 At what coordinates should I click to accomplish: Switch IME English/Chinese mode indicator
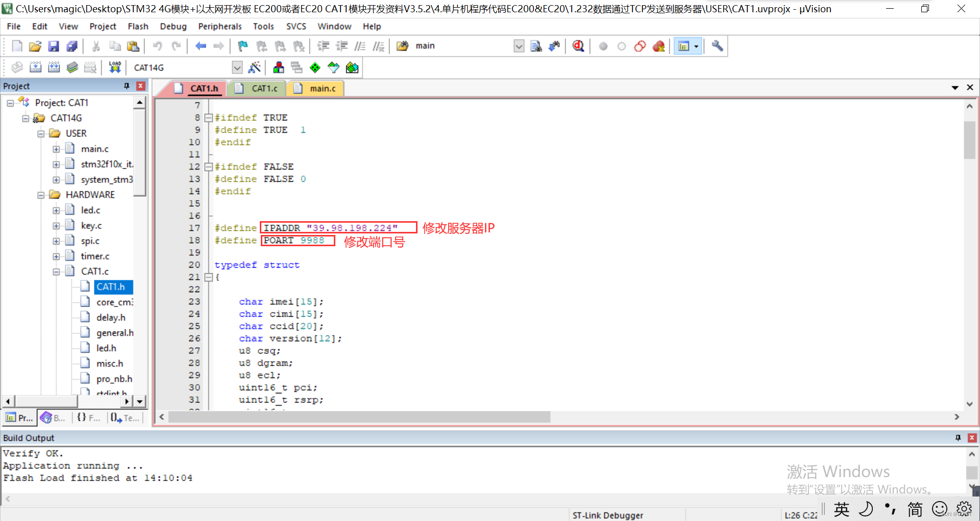point(842,509)
